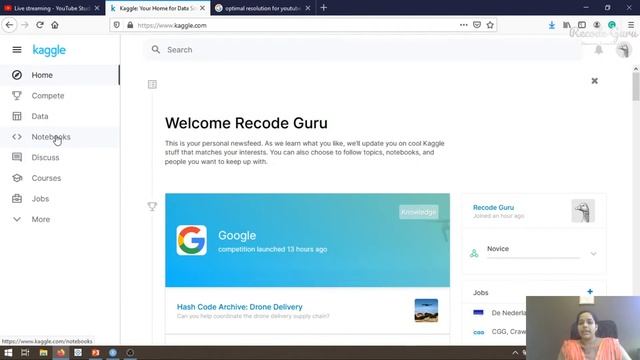Close the welcome newsfeed banner
Viewport: 640px width, 360px height.
click(x=595, y=81)
